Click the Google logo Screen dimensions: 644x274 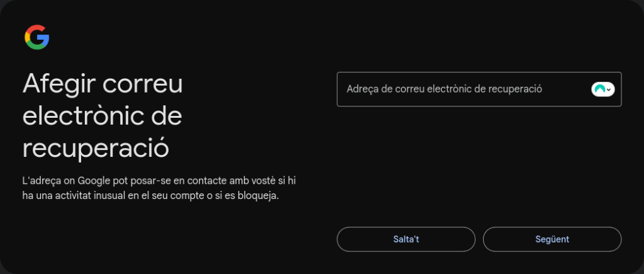pyautogui.click(x=37, y=38)
